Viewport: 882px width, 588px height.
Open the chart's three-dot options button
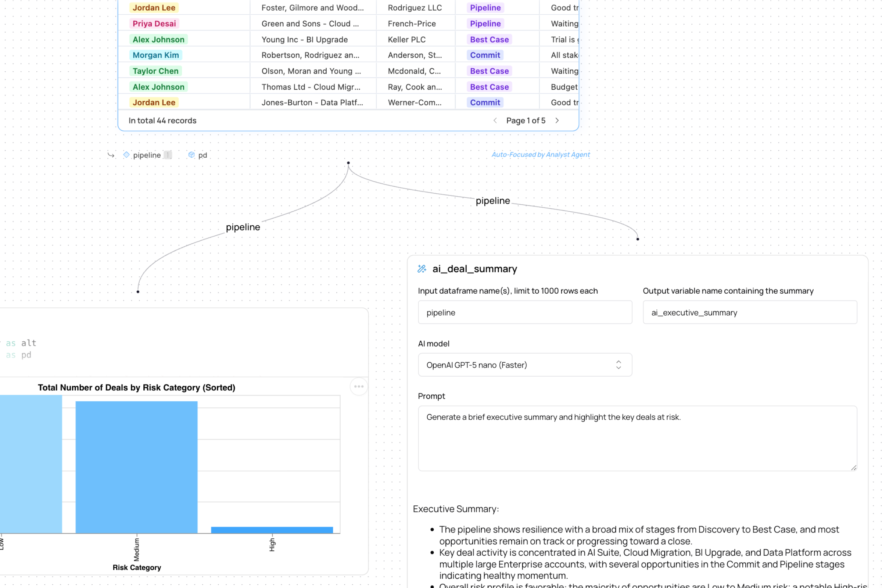359,387
